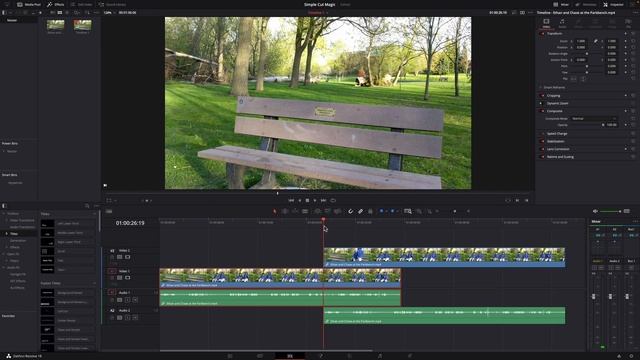
Task: Adjust the Rotation Angle slider
Action: click(587, 53)
